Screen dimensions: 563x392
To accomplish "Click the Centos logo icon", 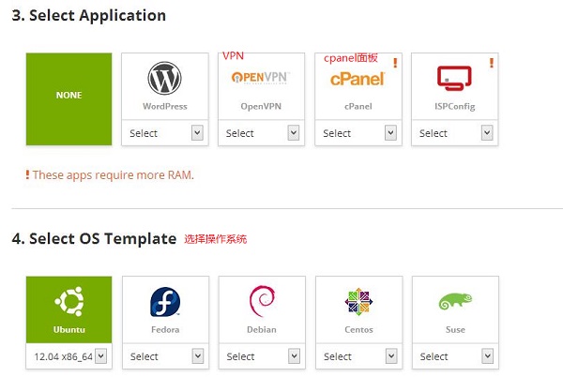I will (358, 302).
